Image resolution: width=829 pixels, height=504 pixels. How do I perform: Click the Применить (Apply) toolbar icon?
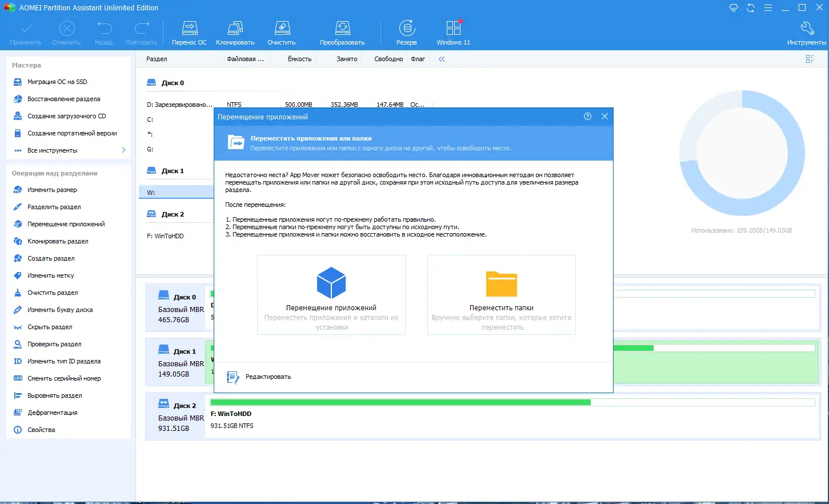point(26,33)
